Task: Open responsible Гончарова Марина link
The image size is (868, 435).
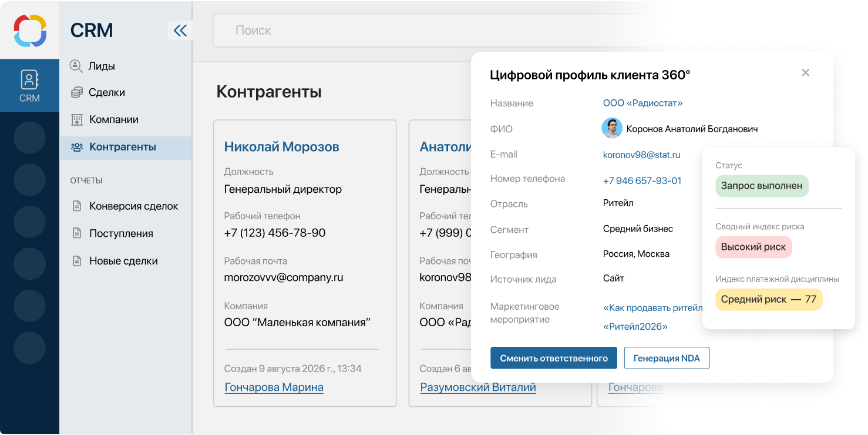Action: tap(274, 387)
